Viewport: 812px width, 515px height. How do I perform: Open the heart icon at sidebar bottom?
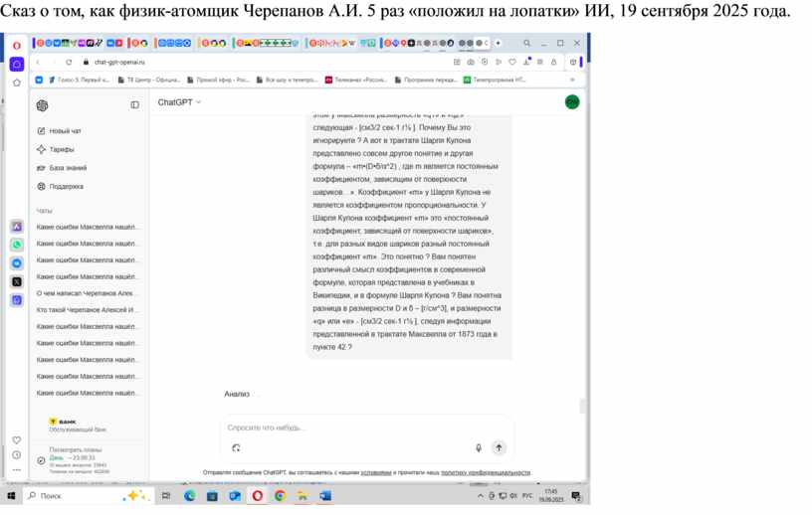tap(17, 440)
